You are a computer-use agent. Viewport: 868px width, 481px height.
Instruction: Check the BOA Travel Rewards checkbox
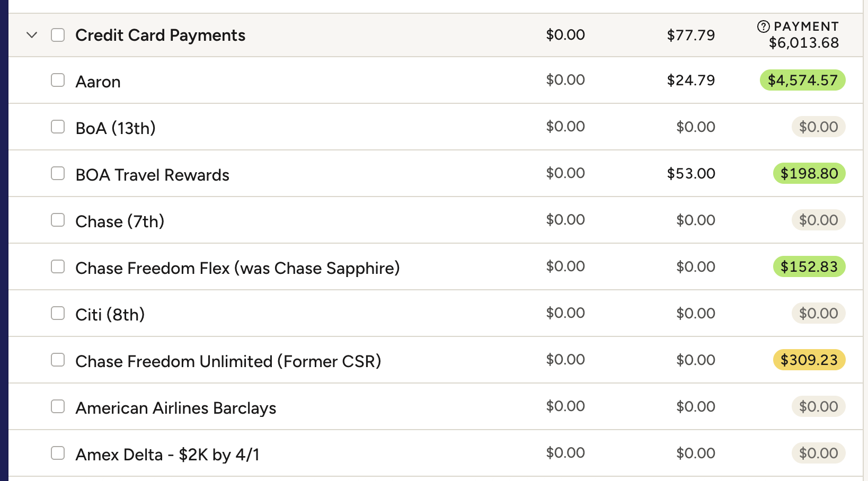[x=58, y=174]
